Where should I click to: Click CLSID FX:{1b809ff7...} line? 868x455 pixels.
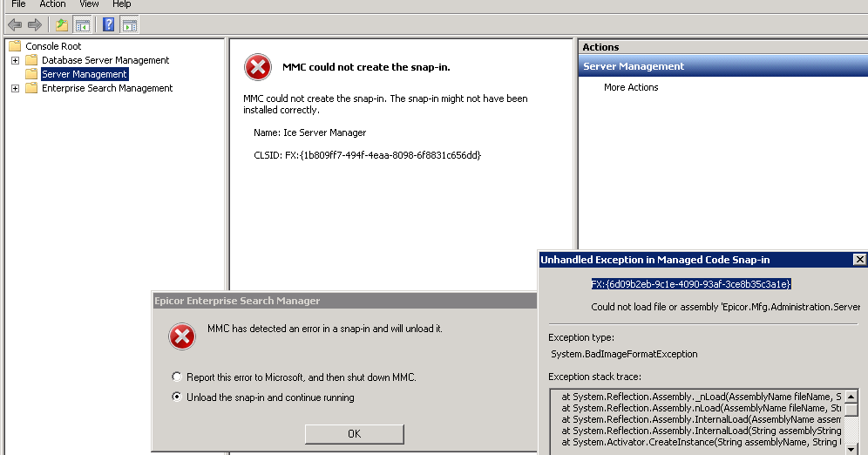[x=367, y=155]
